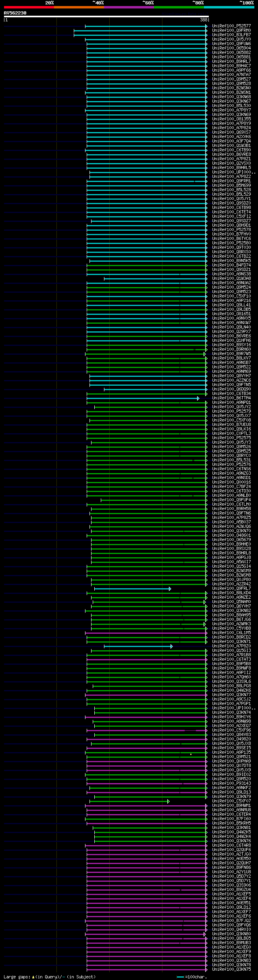Select hit label UniRef100_B5L530

click(231, 106)
